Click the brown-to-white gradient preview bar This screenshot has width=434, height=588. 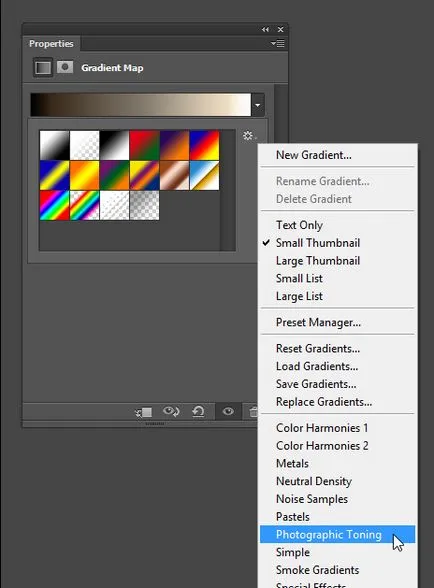(141, 105)
